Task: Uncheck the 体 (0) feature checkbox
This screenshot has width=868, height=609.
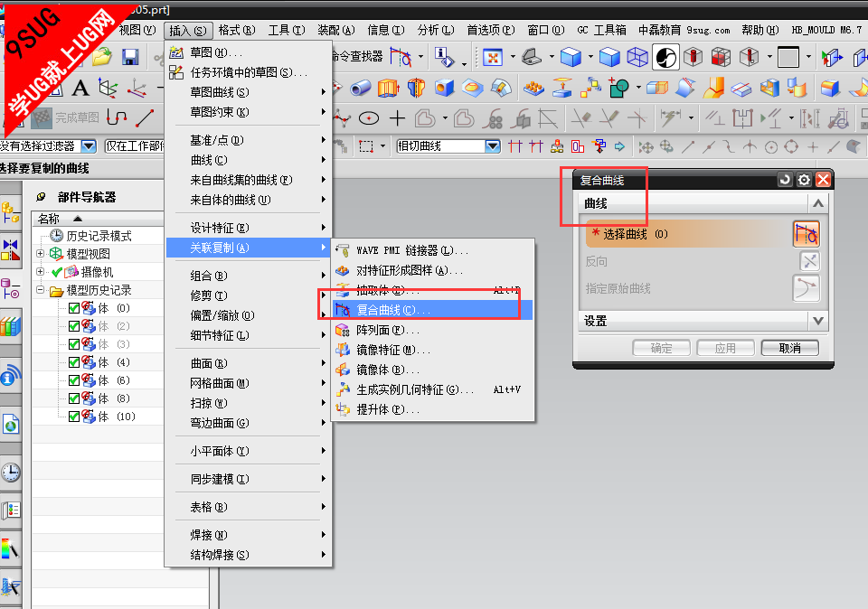Action: 74,308
